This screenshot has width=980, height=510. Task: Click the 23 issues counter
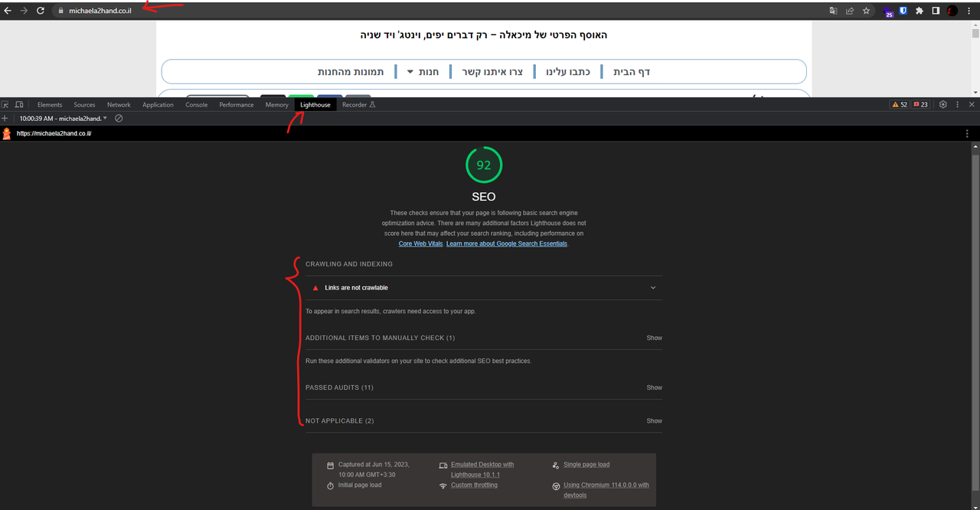[x=920, y=105]
